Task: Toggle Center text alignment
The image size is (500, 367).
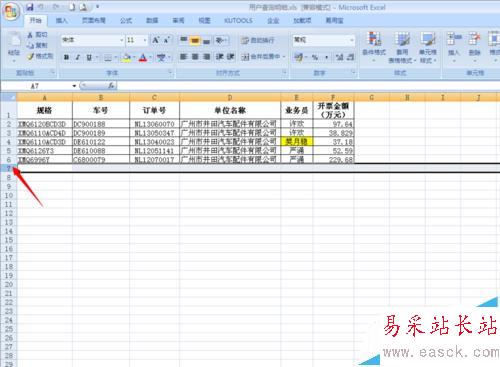Action: click(x=195, y=57)
